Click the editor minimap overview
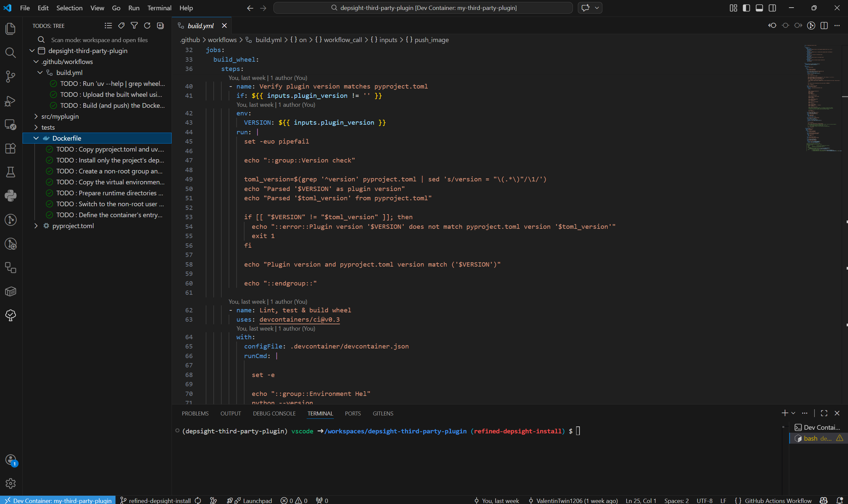This screenshot has height=504, width=848. pyautogui.click(x=822, y=98)
